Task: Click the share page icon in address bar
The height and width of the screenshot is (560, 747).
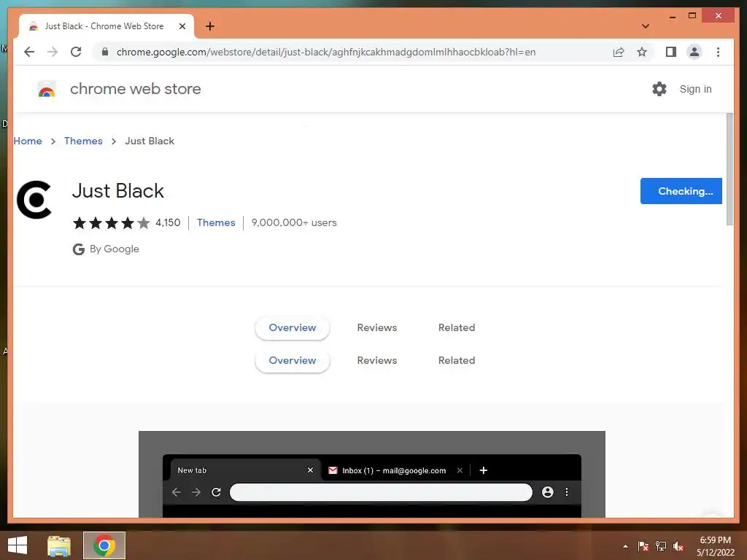Action: pos(619,52)
